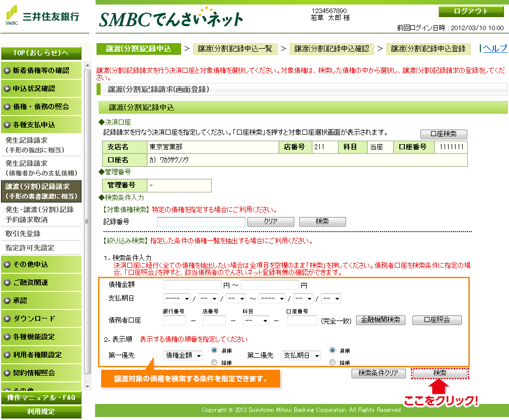Expand 各種機能設定 menu

[x=41, y=337]
